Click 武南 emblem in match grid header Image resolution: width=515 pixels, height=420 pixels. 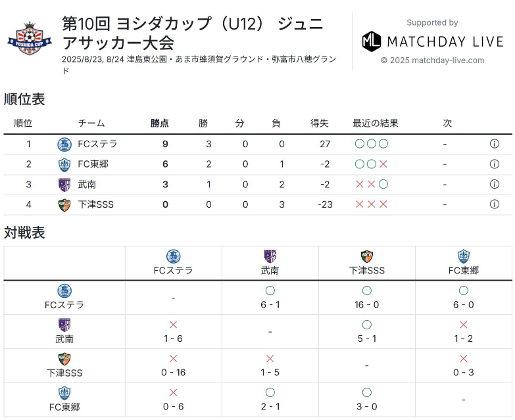[x=270, y=256]
